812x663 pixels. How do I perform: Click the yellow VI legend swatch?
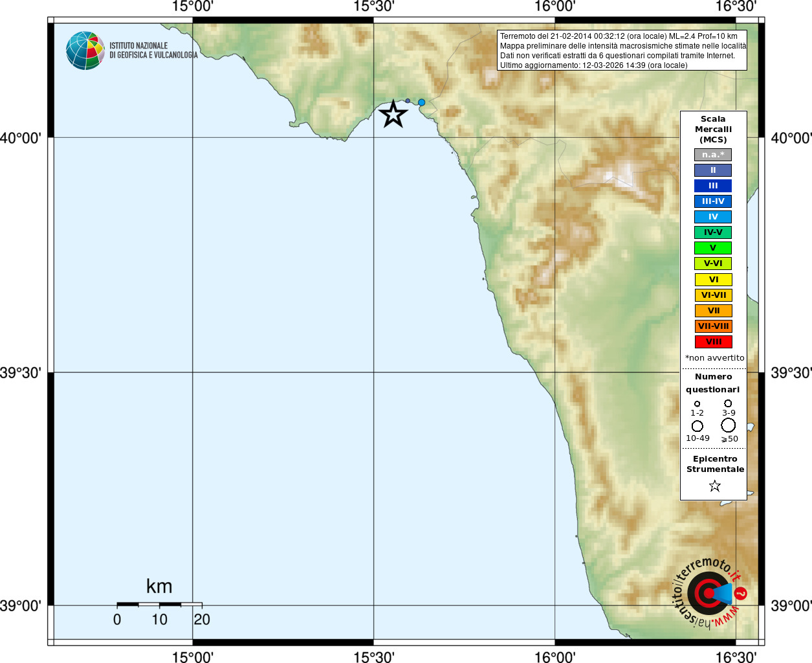(714, 280)
